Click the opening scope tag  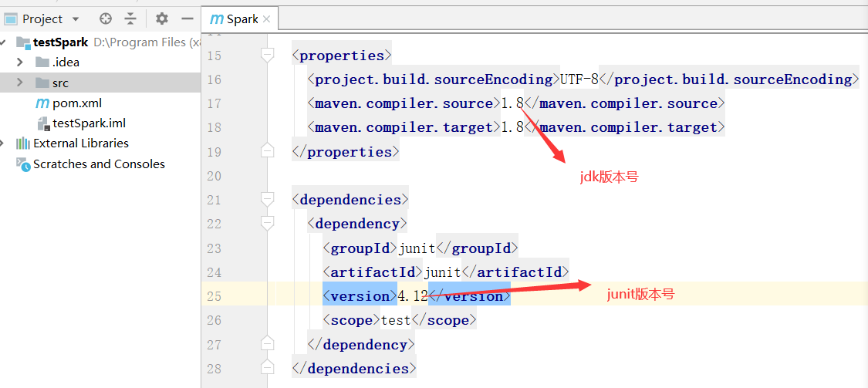[352, 320]
